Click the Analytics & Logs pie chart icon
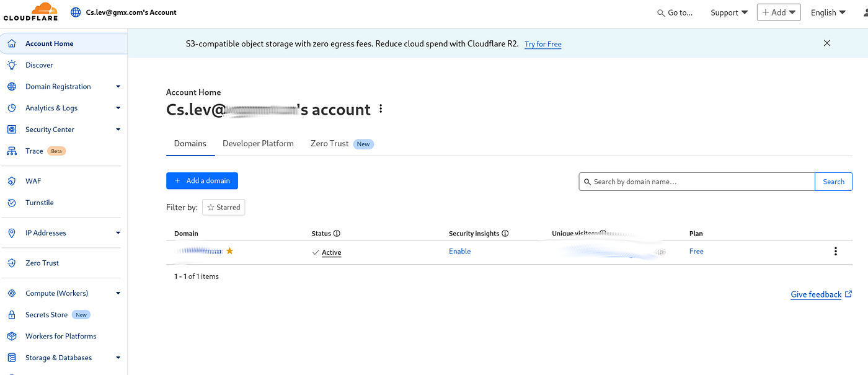Viewport: 868px width, 375px height. click(12, 108)
